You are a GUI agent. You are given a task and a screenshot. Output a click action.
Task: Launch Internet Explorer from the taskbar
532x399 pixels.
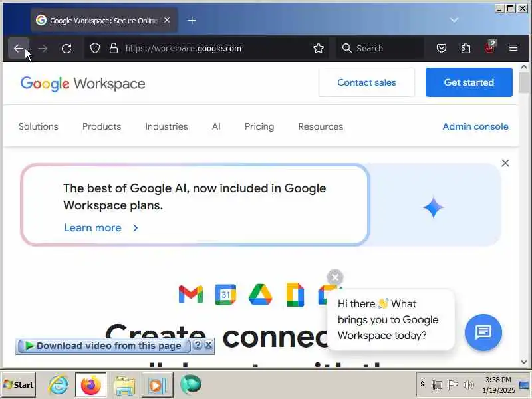[59, 385]
